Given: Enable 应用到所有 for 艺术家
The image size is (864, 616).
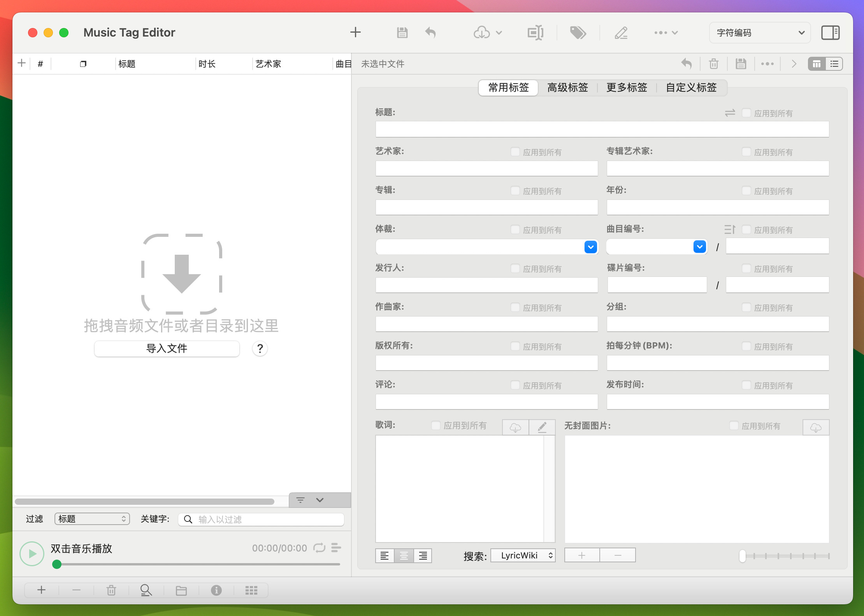Looking at the screenshot, I should pos(515,152).
